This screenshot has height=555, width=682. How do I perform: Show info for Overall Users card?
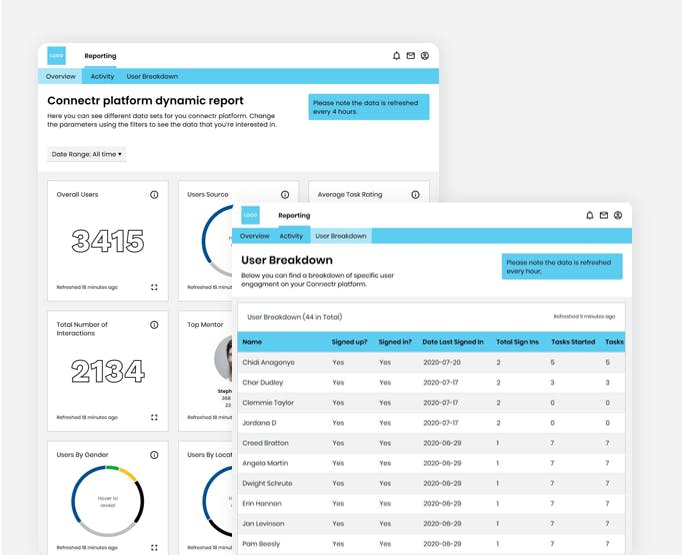pos(154,194)
